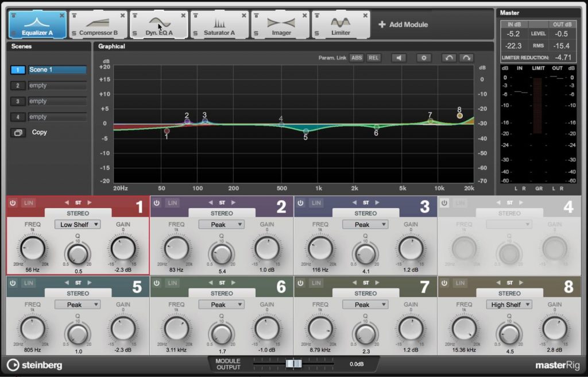Open band 1 Low Shelf type dropdown
Image resolution: width=588 pixels, height=377 pixels.
point(78,225)
